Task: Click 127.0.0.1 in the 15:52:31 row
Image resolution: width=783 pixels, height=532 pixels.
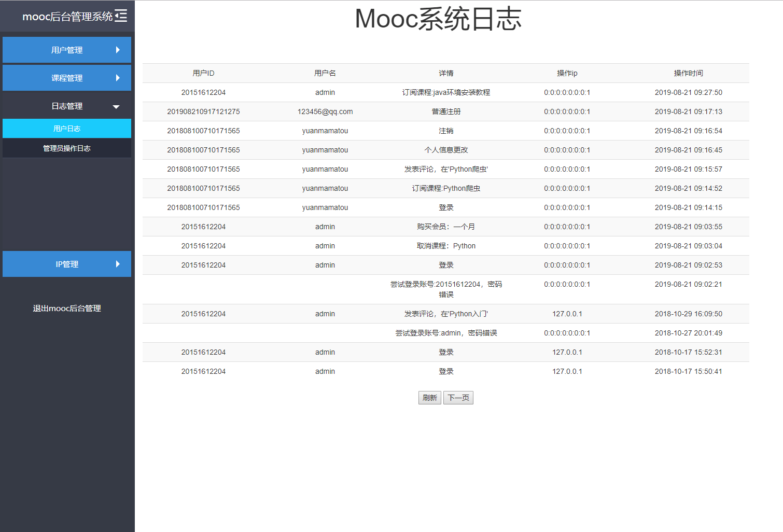Action: 567,352
